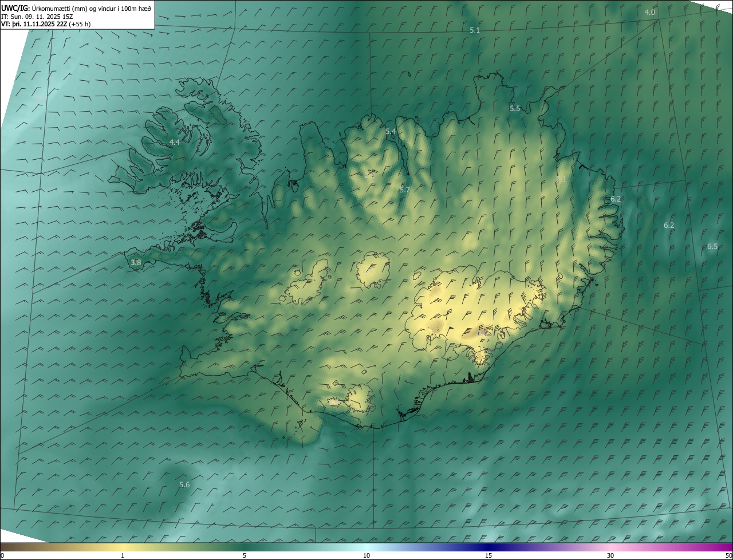Click the 6.2 label touching the east coast fjords
Viewport: 733px width, 560px height.
pyautogui.click(x=616, y=199)
